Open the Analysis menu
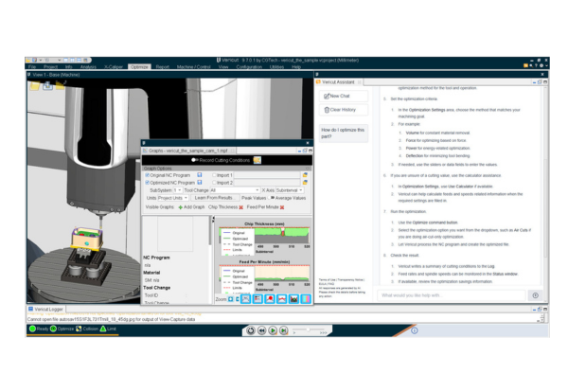 (x=88, y=67)
